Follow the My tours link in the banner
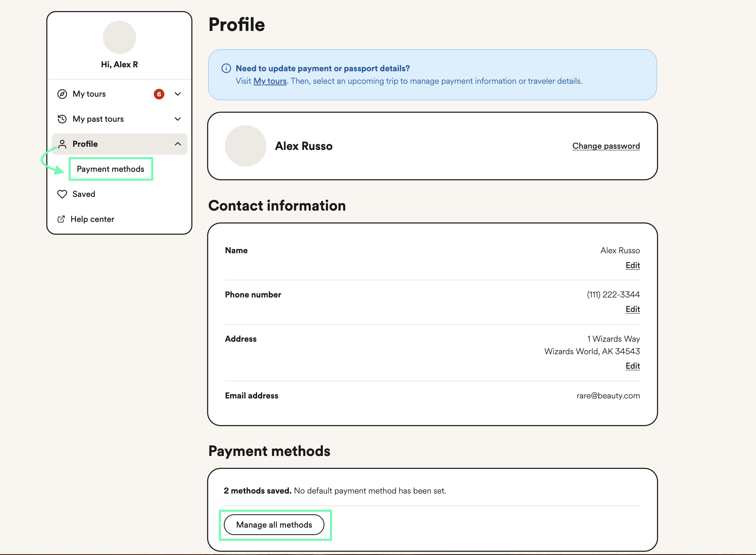 pyautogui.click(x=270, y=81)
